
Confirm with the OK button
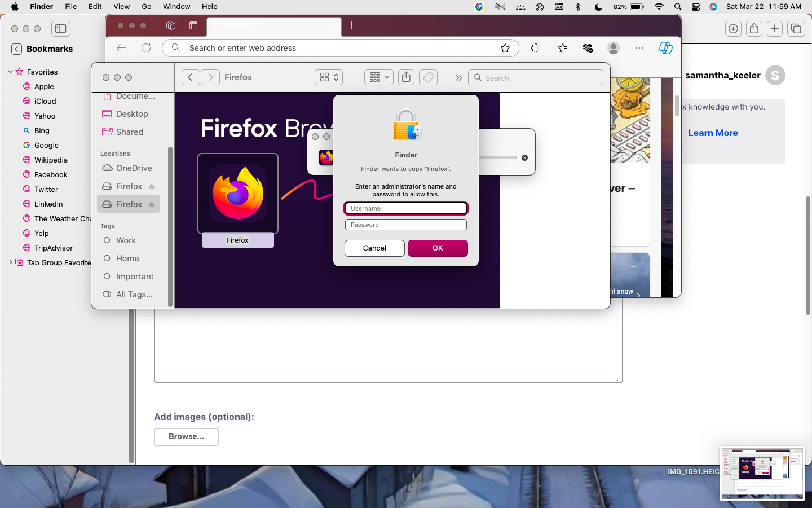click(x=438, y=248)
